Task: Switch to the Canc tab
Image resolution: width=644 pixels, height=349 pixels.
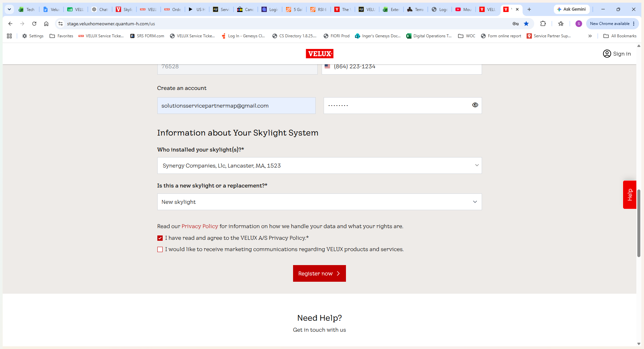Action: [x=245, y=9]
